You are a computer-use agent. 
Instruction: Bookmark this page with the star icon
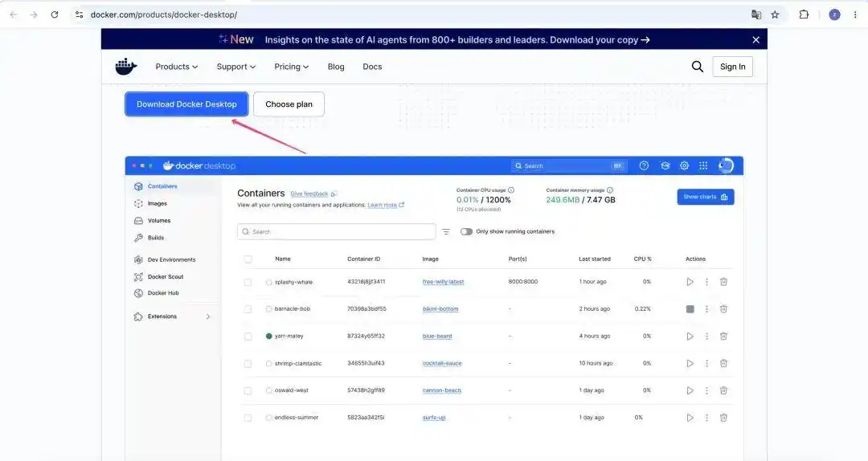775,15
